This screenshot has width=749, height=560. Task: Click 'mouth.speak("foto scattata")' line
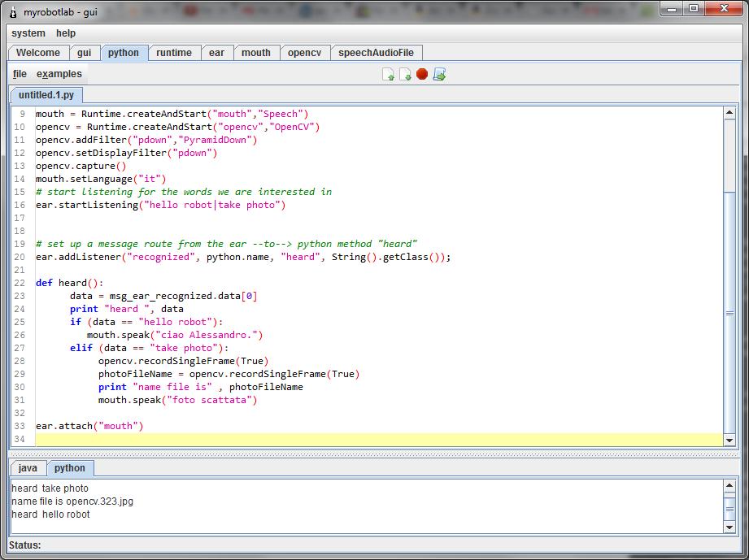coord(178,400)
